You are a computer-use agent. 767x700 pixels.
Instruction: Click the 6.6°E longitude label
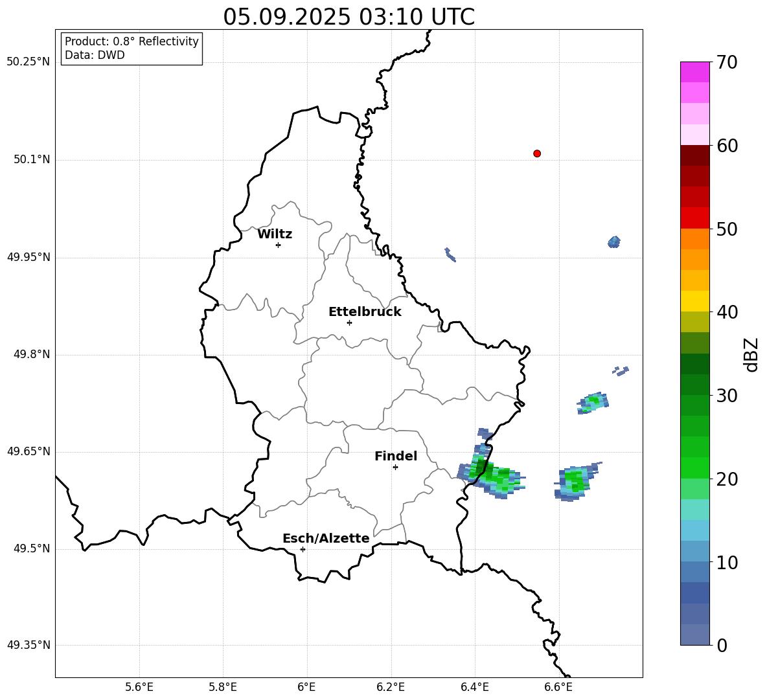tap(558, 687)
